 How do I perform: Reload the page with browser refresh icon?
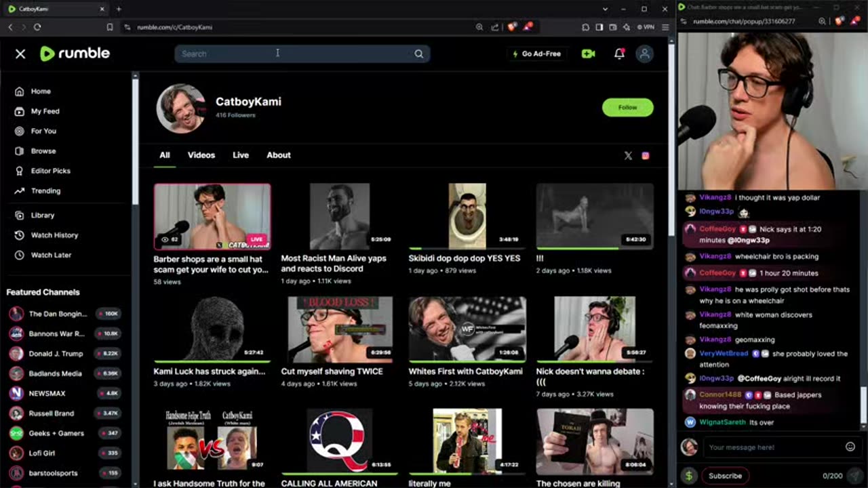[x=37, y=27]
